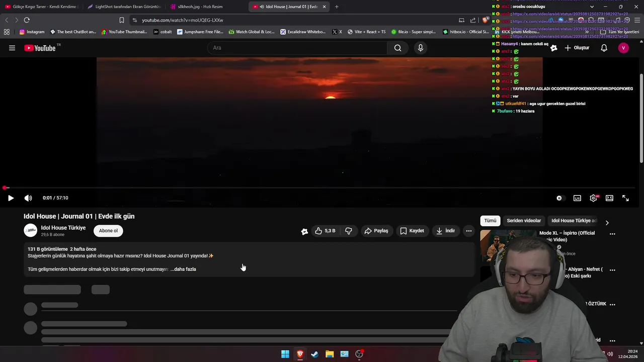Click the icon left of like button

coord(304,231)
